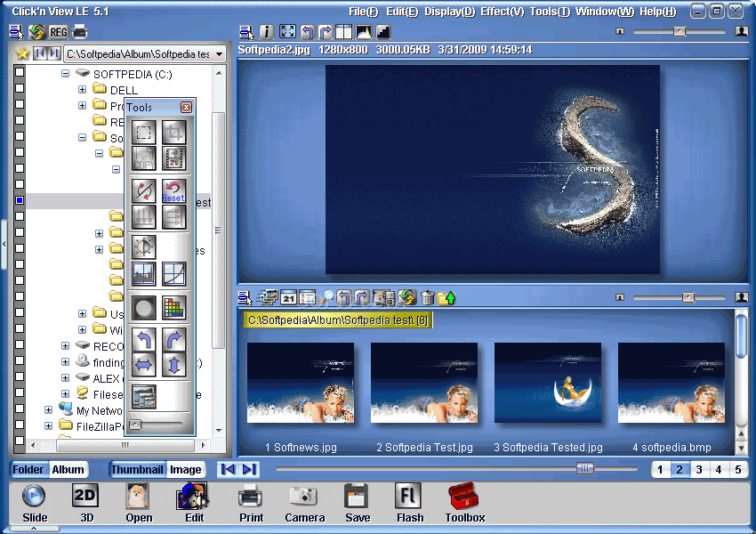Click the image info 'i' icon
Screen dimensions: 756x534
click(266, 32)
